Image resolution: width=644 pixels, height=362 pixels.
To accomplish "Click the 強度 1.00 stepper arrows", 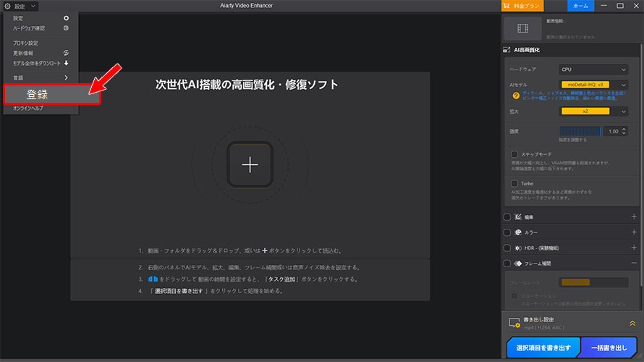I will point(624,132).
